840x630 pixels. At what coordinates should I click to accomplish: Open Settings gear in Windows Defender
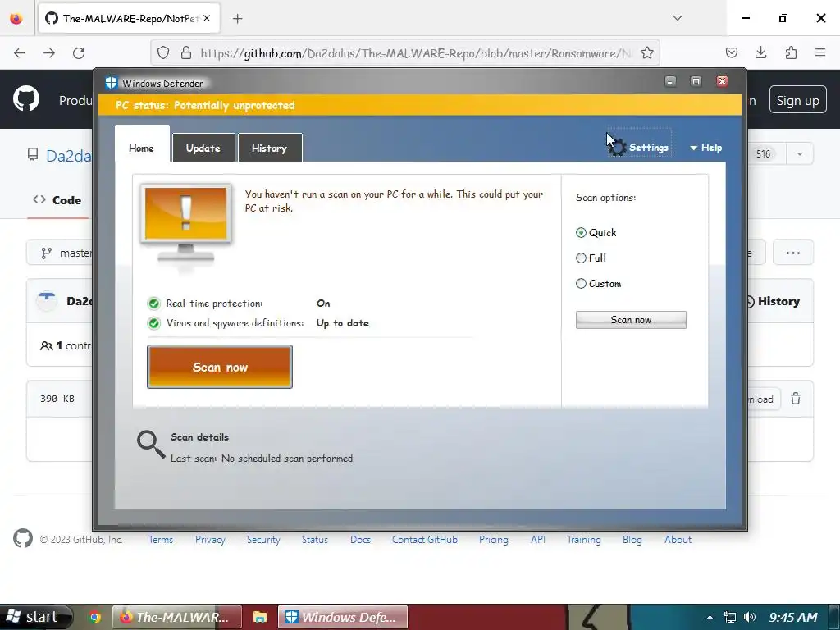click(x=640, y=148)
